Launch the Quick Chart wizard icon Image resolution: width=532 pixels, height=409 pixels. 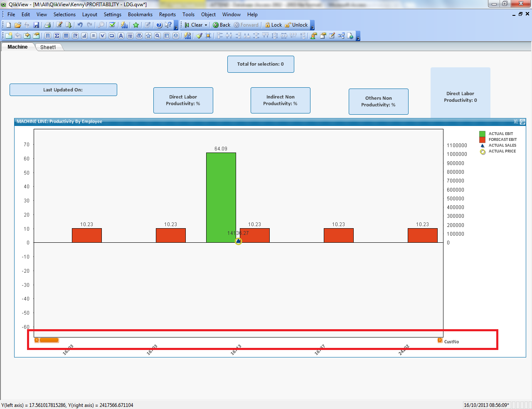pyautogui.click(x=124, y=25)
